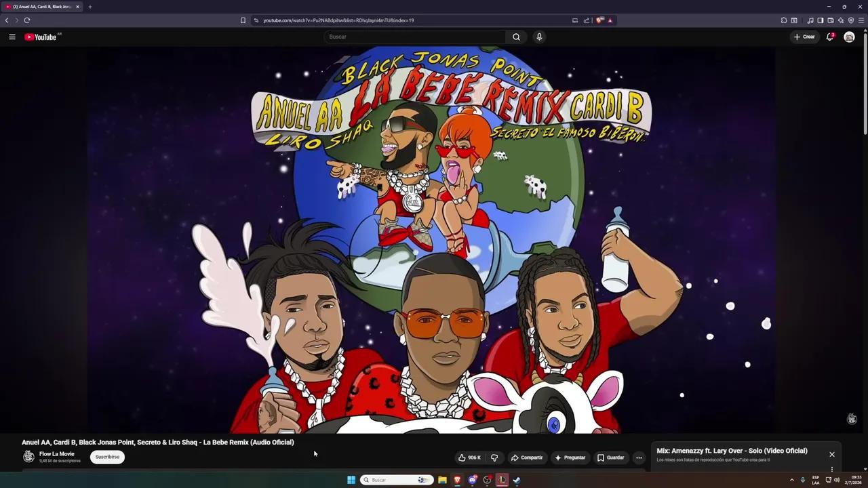868x488 pixels.
Task: Open the Brave Wallet icon
Action: coord(831,20)
